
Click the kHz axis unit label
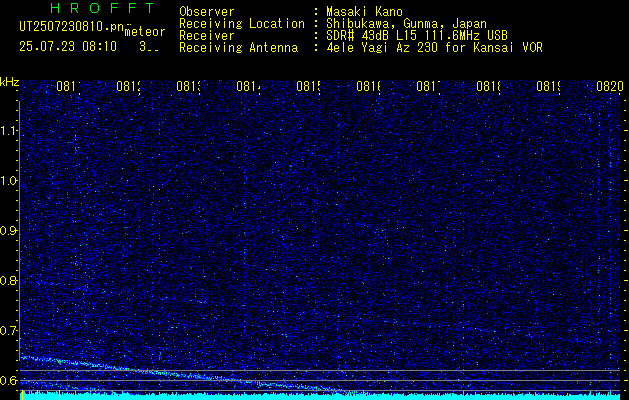click(x=9, y=82)
